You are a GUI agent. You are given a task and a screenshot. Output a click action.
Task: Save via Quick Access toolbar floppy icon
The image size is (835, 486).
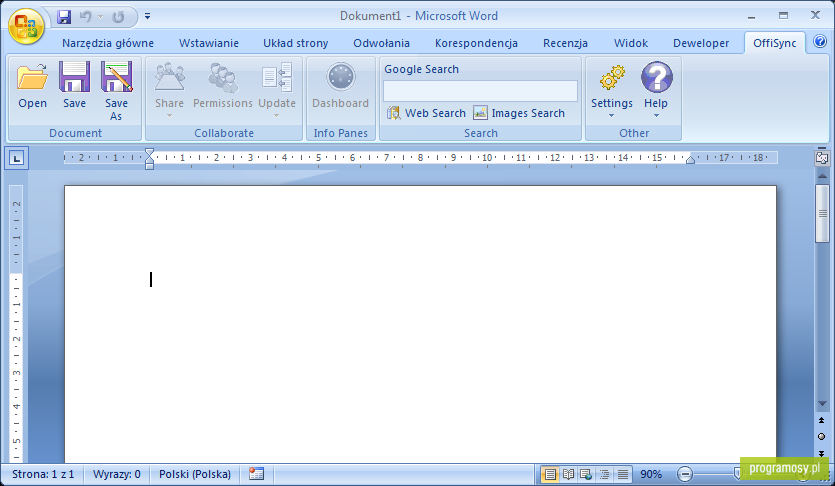pos(64,17)
